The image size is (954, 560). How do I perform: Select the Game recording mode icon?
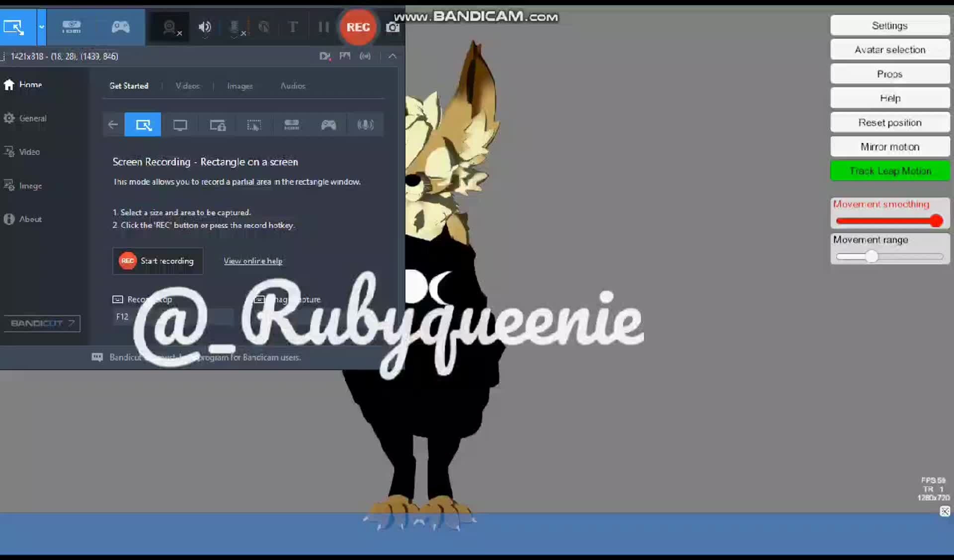(328, 125)
